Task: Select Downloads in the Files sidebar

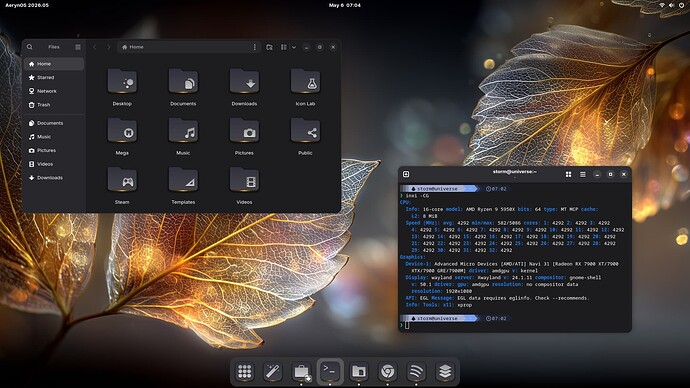Action: click(x=54, y=178)
